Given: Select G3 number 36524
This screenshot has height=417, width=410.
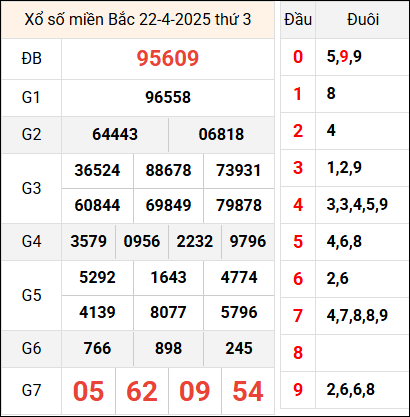Looking at the screenshot, I should [x=97, y=170].
